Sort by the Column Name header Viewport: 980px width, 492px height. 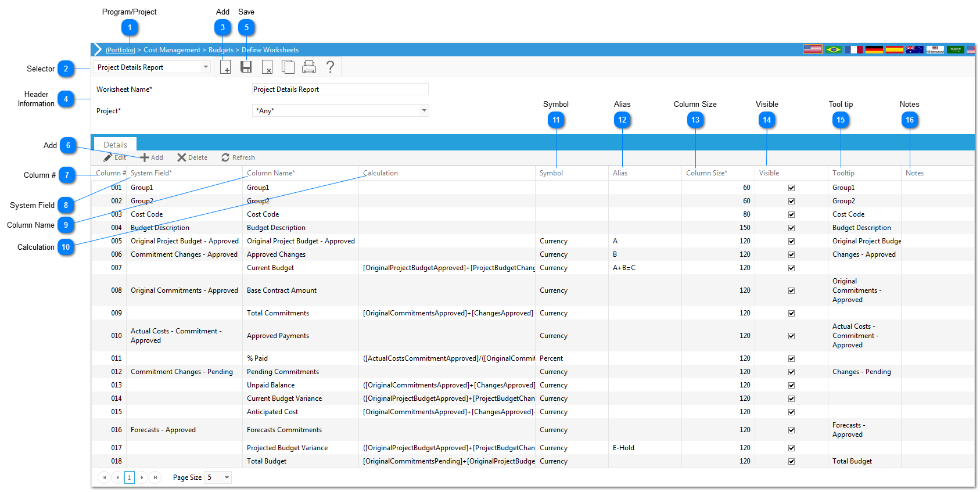(271, 173)
